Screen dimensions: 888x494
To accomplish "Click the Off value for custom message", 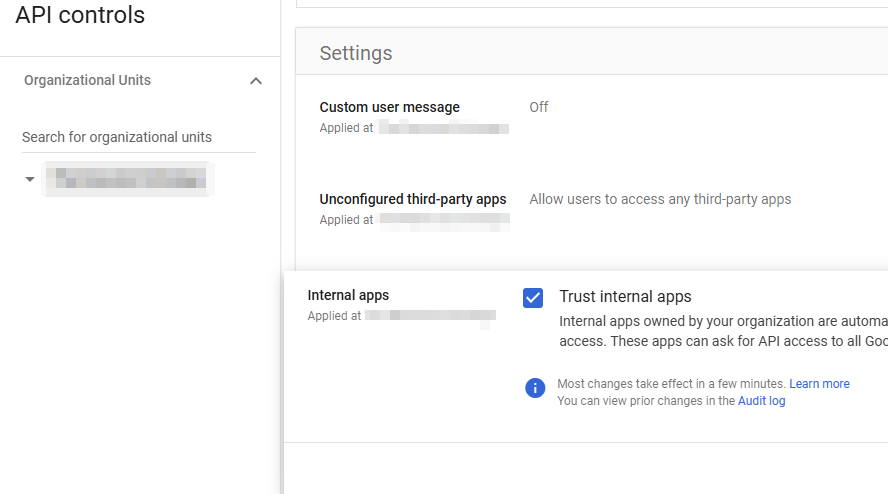I will (x=539, y=107).
